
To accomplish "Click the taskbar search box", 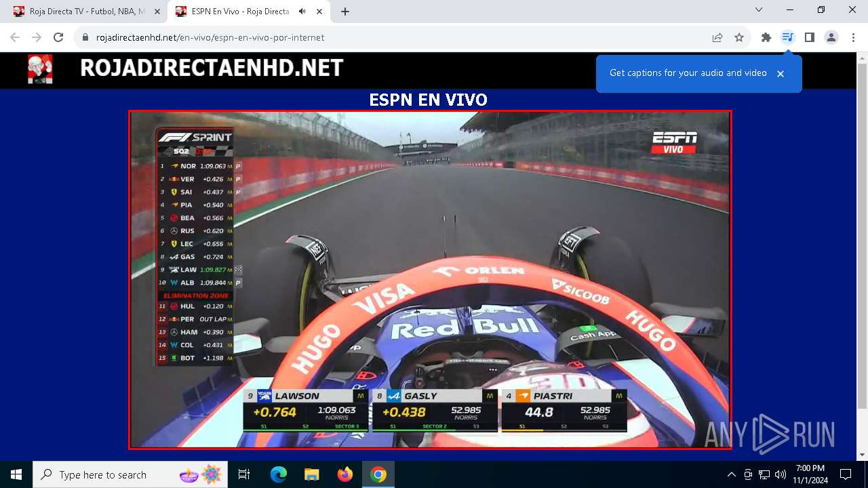I will pyautogui.click(x=130, y=474).
